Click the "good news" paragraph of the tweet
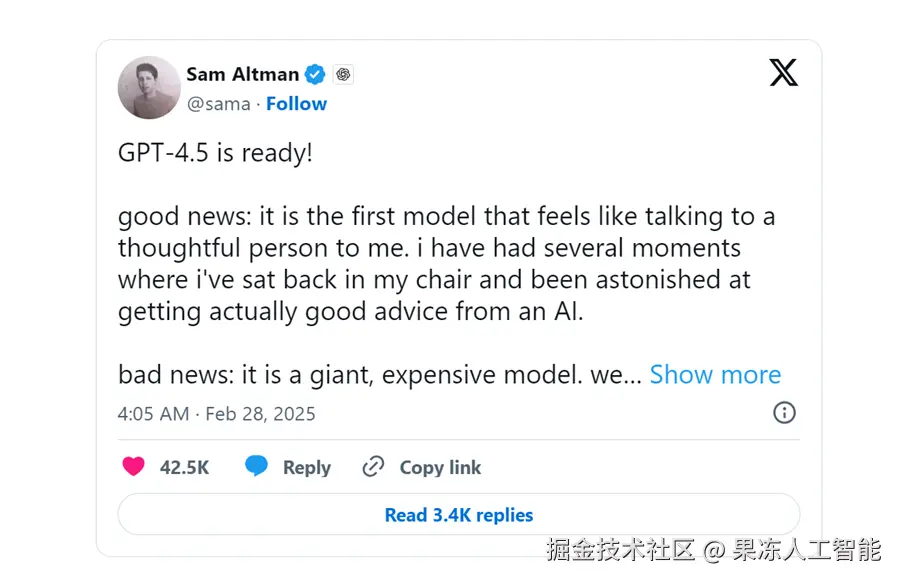Screen dimensions: 900x582 pyautogui.click(x=446, y=263)
